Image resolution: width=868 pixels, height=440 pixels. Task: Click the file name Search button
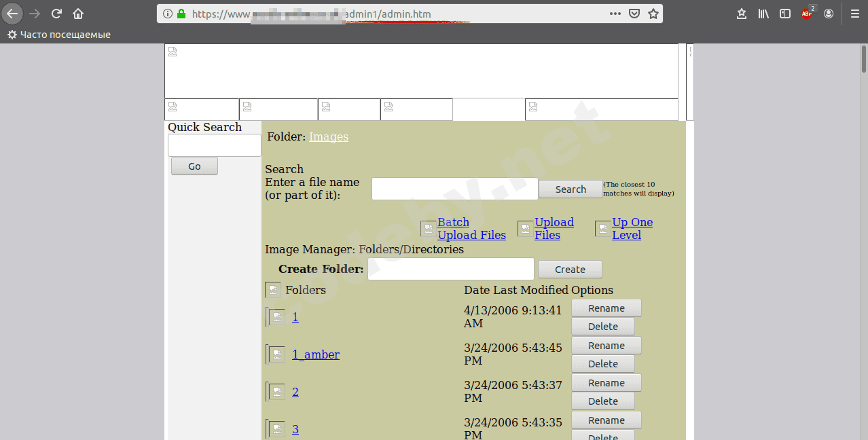[571, 189]
